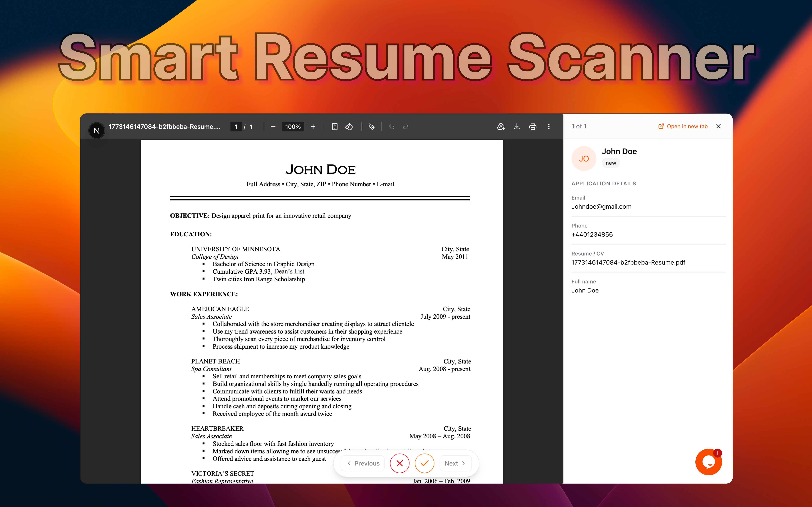Click the external link icon beside Open in new tab
Screen dimensions: 812x507
click(x=661, y=126)
